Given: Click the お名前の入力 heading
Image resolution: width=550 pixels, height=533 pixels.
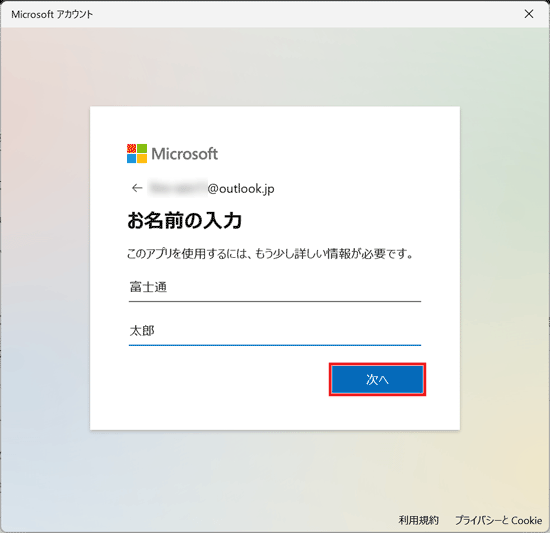Looking at the screenshot, I should click(x=185, y=221).
